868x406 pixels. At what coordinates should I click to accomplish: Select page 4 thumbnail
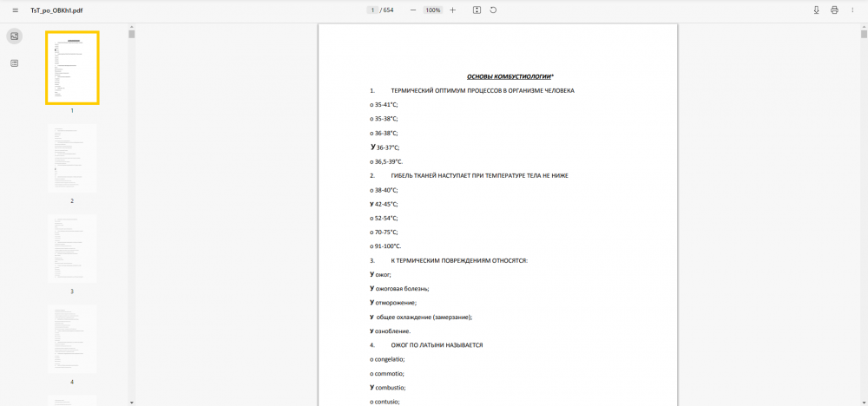point(72,339)
